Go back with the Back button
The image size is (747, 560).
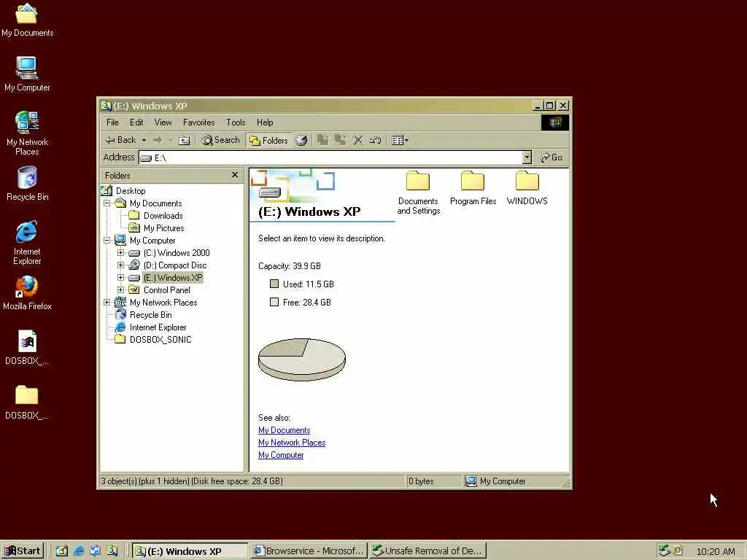click(x=120, y=140)
